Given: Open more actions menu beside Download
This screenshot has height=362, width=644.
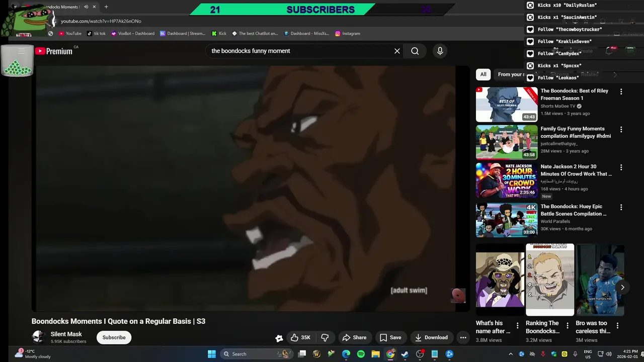Looking at the screenshot, I should [x=463, y=337].
